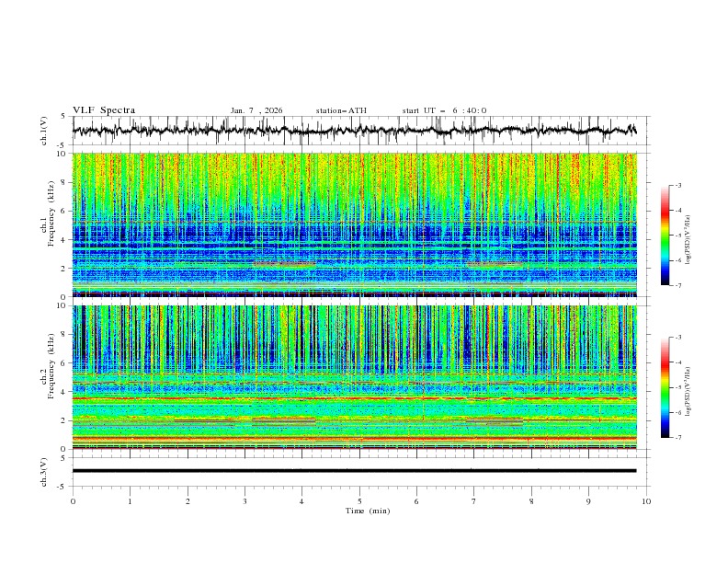Viewport: 728px width, 563px height.
Task: Click the lower ch.2 PSD color scale bar
Action: point(665,387)
